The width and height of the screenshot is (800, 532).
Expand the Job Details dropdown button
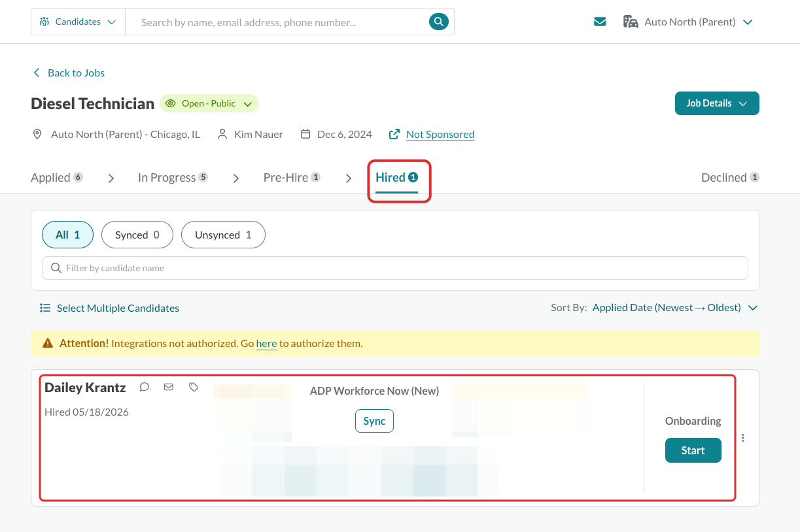pos(717,103)
